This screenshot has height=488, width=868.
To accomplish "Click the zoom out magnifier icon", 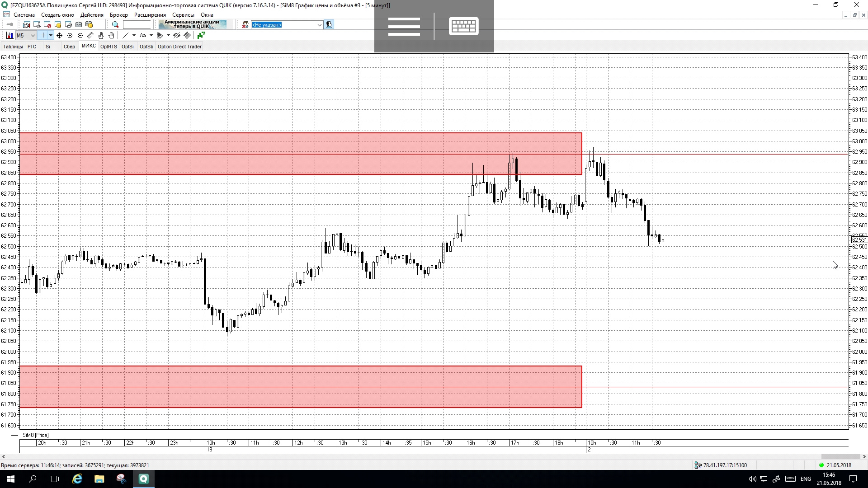I will click(80, 35).
